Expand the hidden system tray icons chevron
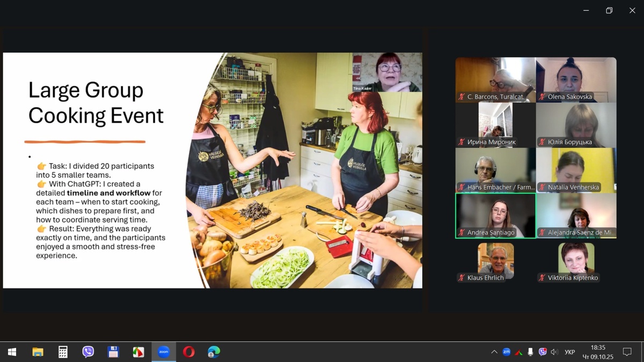 click(494, 352)
